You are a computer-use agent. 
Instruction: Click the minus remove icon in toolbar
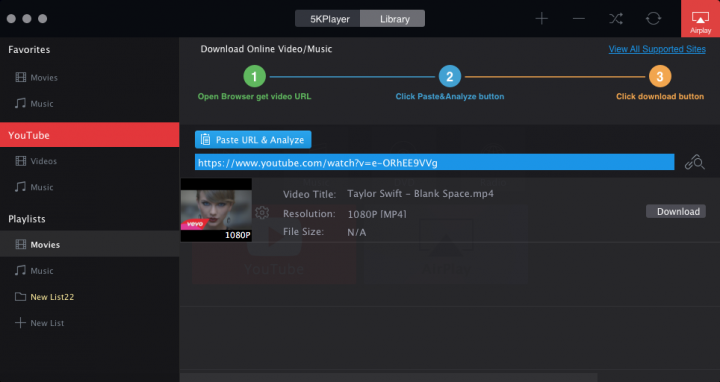tap(579, 19)
